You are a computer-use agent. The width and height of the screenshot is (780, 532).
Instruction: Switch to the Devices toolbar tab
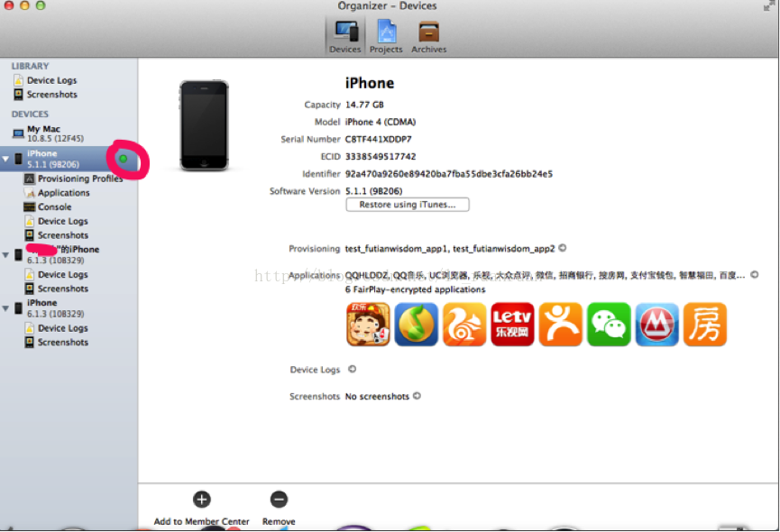tap(344, 36)
